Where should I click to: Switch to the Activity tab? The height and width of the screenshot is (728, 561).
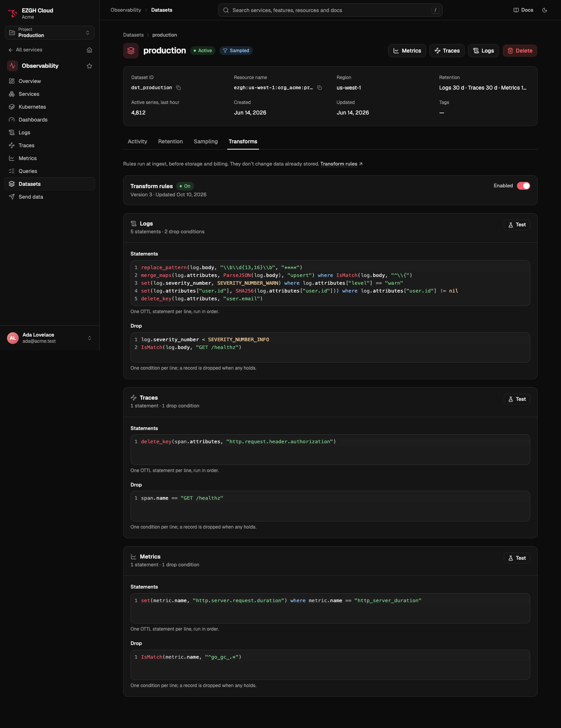tap(138, 141)
